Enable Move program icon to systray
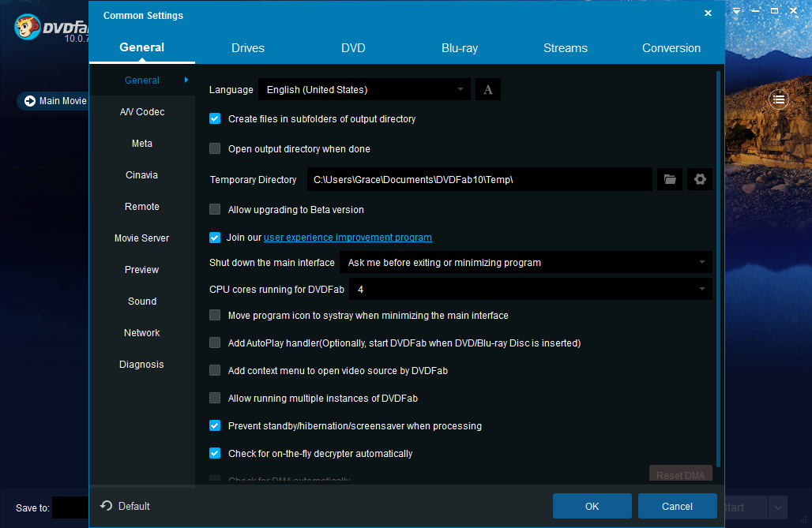Viewport: 812px width, 528px height. click(215, 315)
